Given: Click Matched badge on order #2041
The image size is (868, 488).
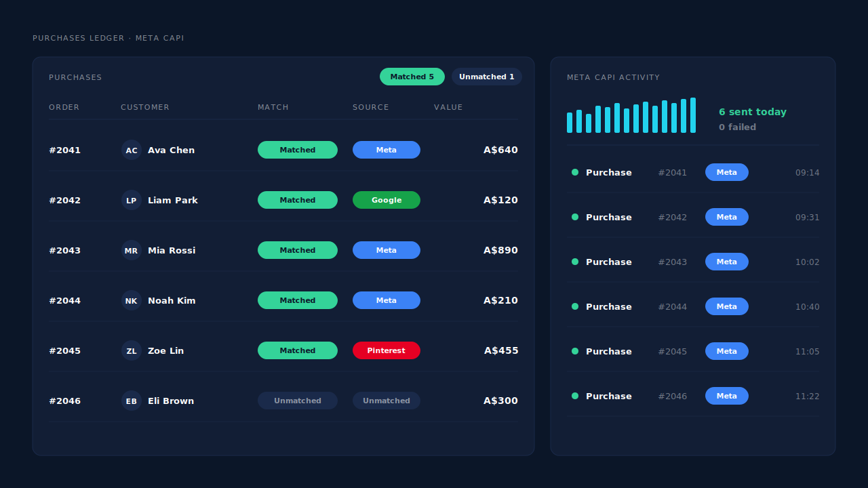Looking at the screenshot, I should click(x=298, y=150).
